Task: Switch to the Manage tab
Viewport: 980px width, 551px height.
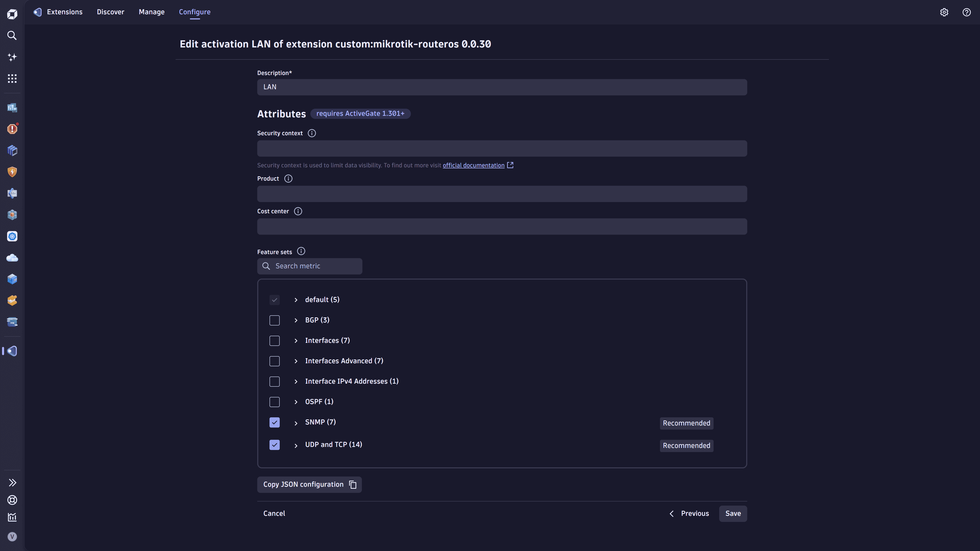Action: pos(151,12)
